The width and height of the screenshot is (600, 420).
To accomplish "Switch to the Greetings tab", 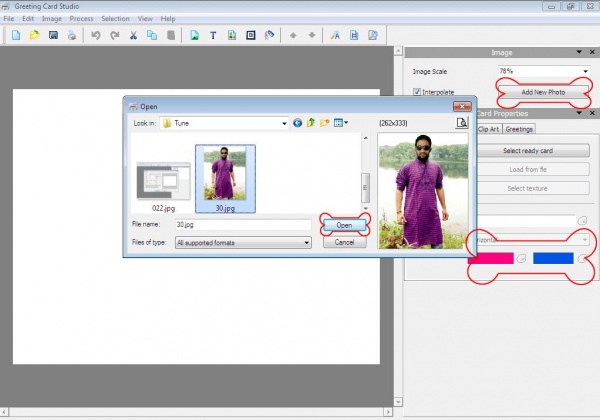I will [x=519, y=129].
